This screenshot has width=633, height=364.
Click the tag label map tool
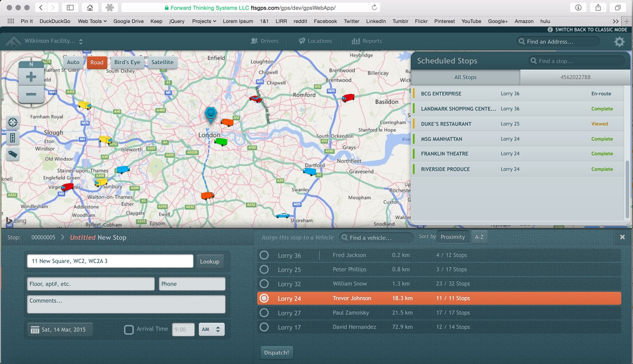[x=13, y=154]
